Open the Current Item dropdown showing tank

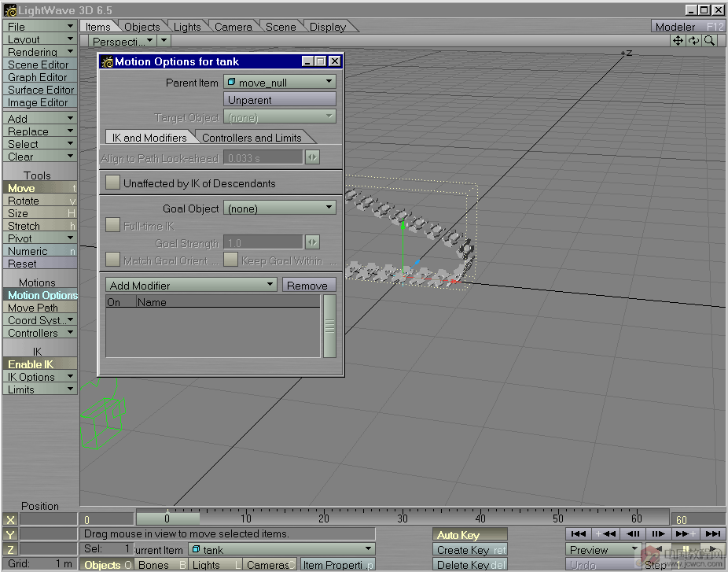coord(281,550)
